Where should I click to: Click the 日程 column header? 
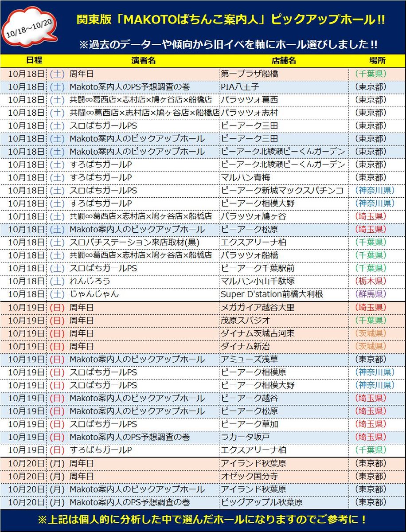coord(34,61)
